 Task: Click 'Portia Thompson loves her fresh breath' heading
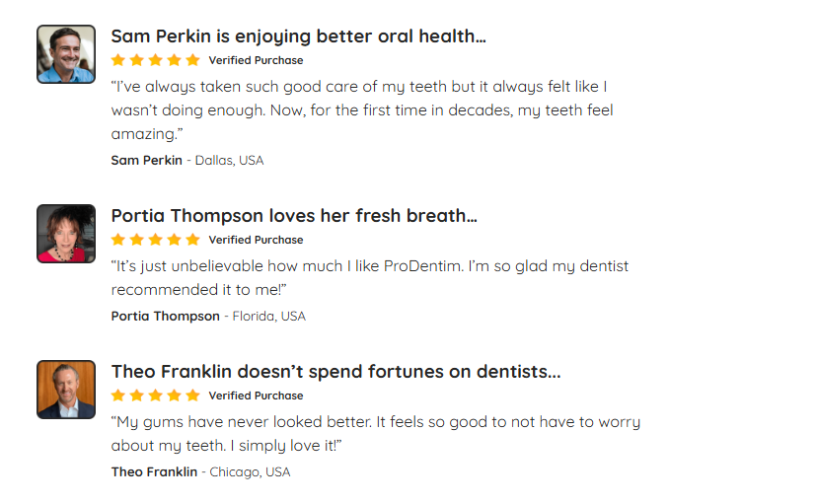[294, 216]
